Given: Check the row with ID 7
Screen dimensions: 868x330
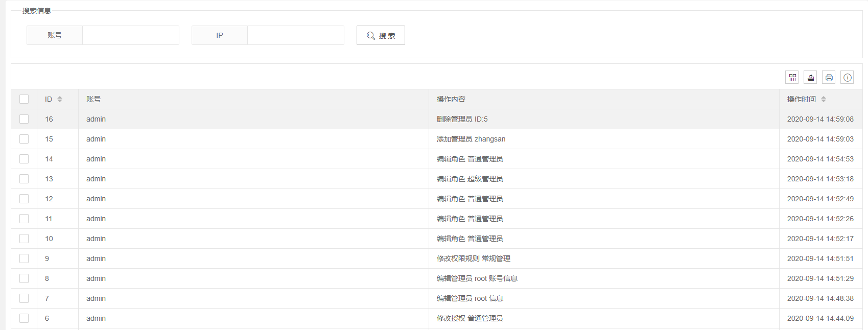Looking at the screenshot, I should coord(24,298).
